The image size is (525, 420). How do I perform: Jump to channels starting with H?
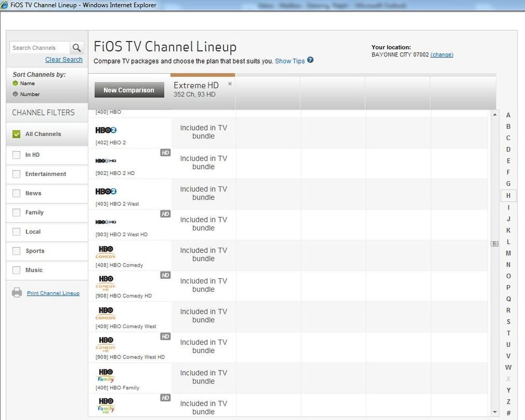point(508,196)
